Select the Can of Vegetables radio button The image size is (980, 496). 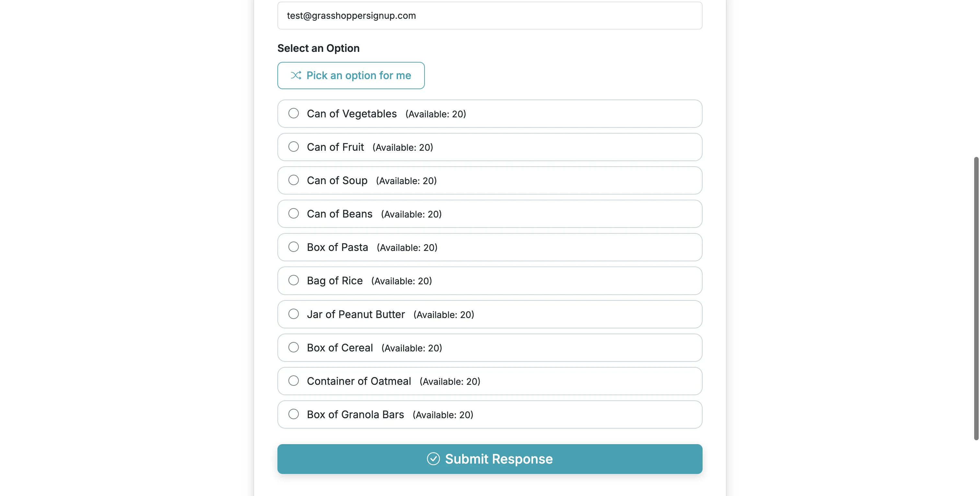click(x=293, y=113)
